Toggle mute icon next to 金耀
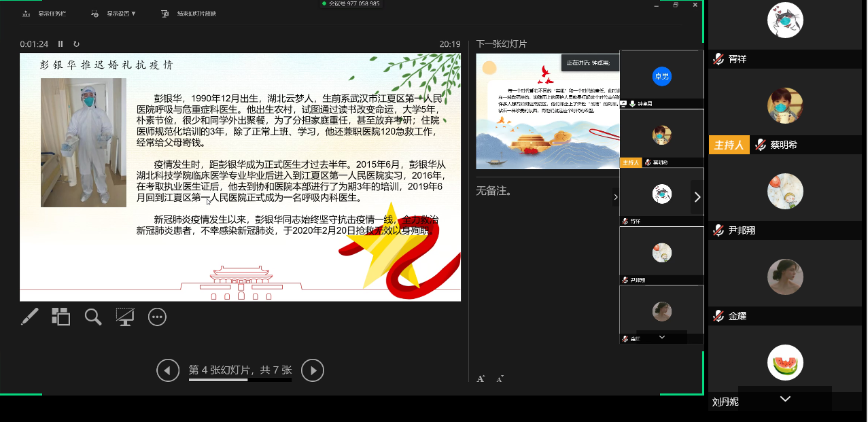 (718, 316)
